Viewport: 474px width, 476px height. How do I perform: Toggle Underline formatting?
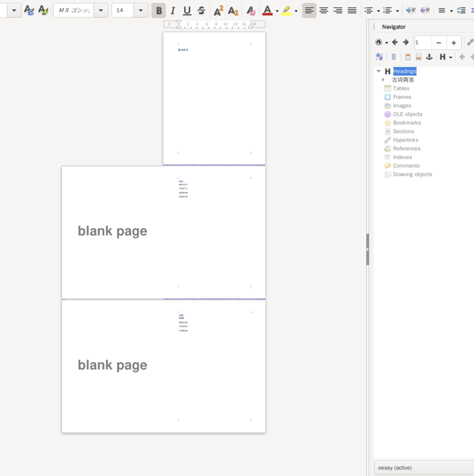(x=187, y=11)
